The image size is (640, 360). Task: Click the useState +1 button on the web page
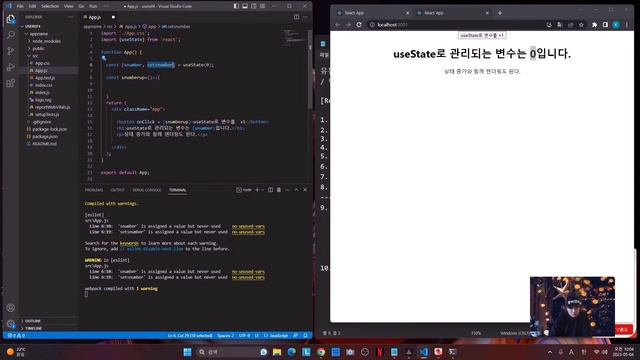(482, 36)
